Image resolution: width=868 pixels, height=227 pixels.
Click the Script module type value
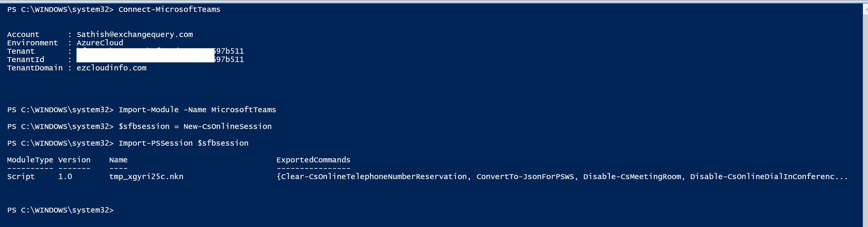pos(21,177)
